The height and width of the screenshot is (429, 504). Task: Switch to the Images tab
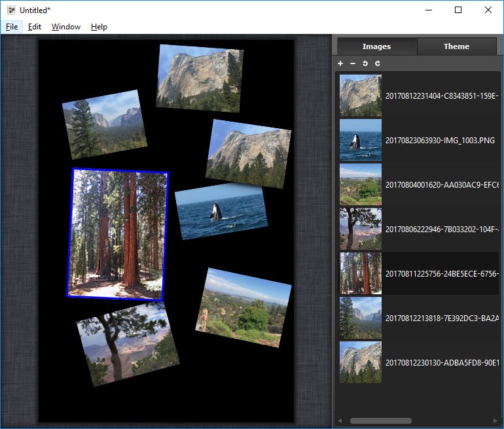[x=377, y=46]
